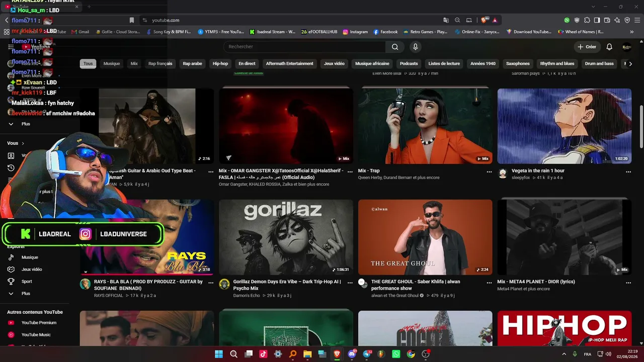Open Discord from the taskbar
The image size is (644, 362).
coord(352,354)
